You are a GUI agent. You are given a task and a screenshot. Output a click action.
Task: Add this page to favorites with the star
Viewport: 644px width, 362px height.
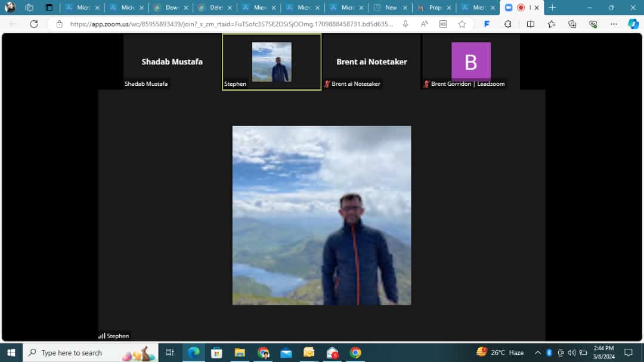point(462,24)
